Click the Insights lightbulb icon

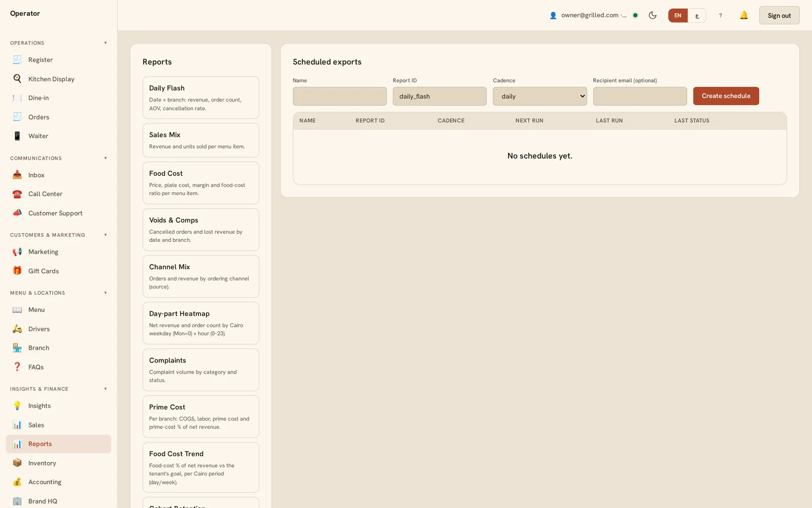pyautogui.click(x=17, y=405)
